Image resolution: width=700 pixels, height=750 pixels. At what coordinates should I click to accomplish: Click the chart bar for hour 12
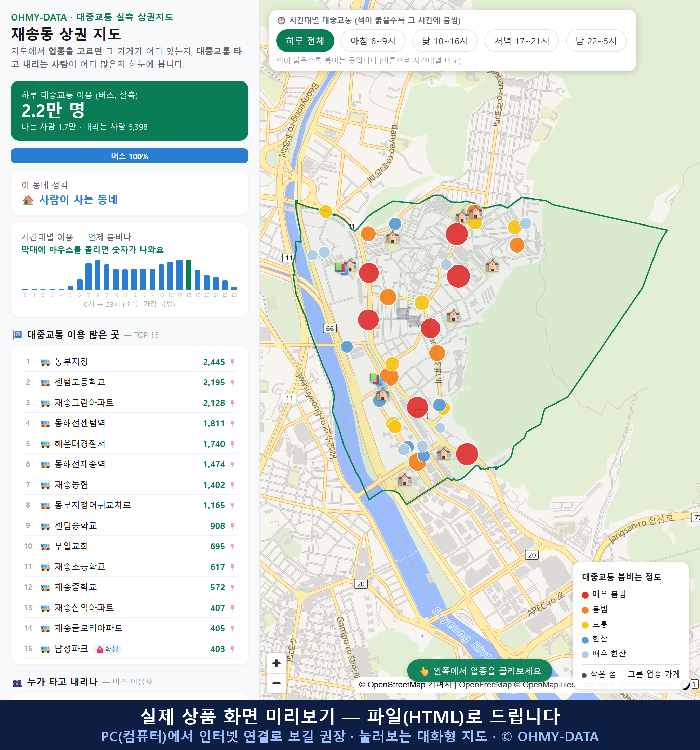134,279
